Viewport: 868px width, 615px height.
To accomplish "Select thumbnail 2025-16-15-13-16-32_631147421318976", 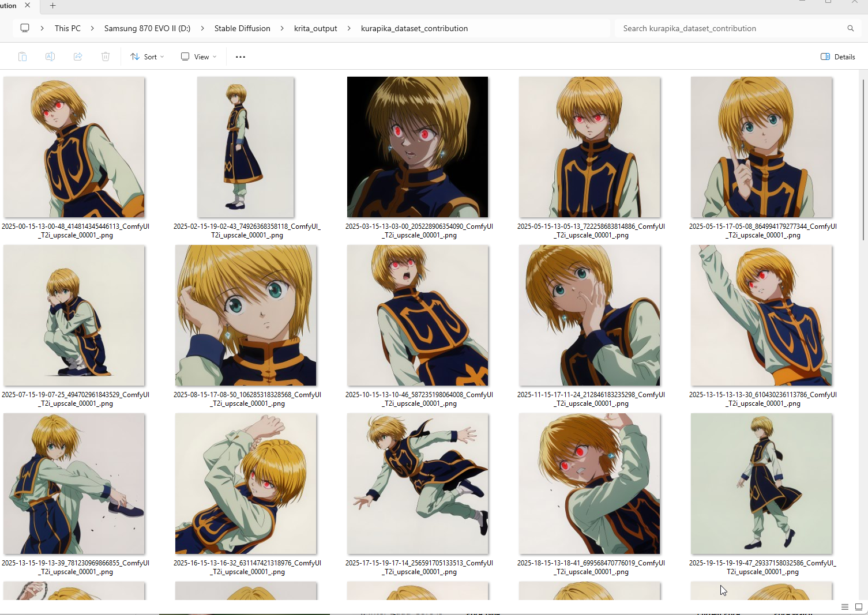I will [x=246, y=484].
